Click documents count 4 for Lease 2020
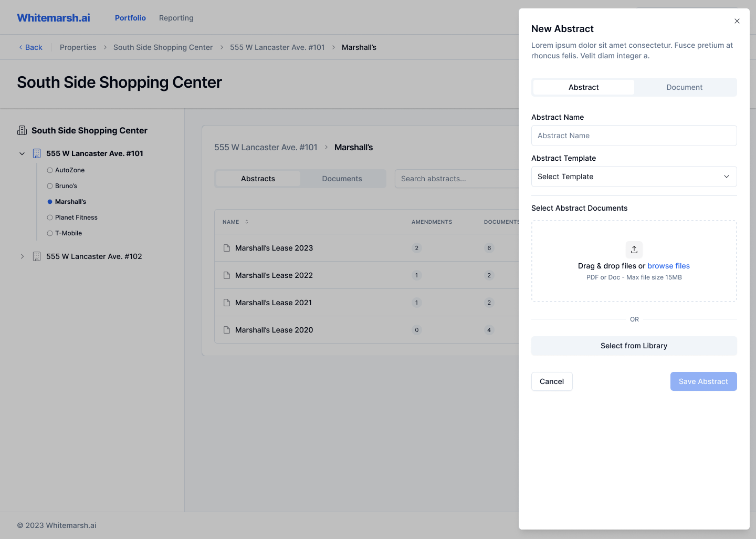Viewport: 756px width, 539px height. click(489, 330)
